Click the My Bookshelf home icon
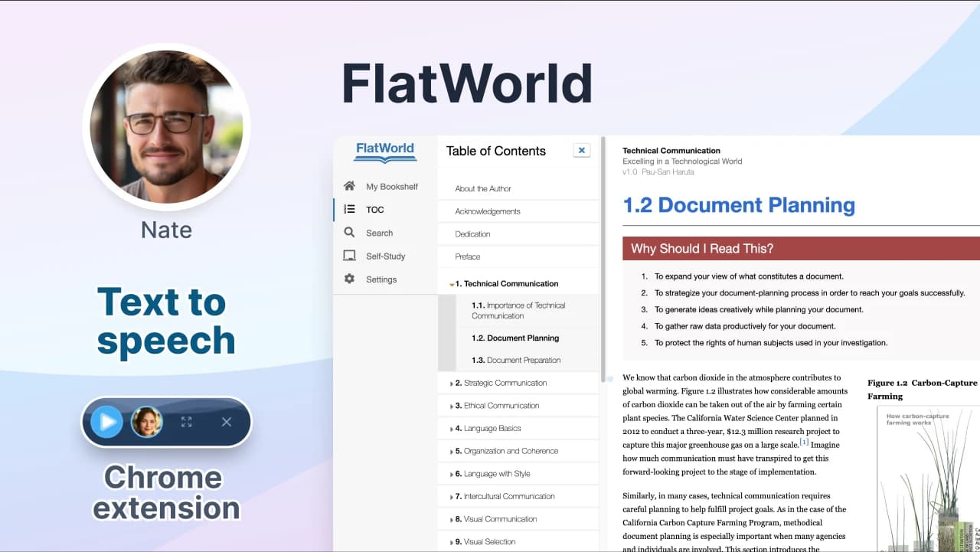980x552 pixels. pos(349,186)
